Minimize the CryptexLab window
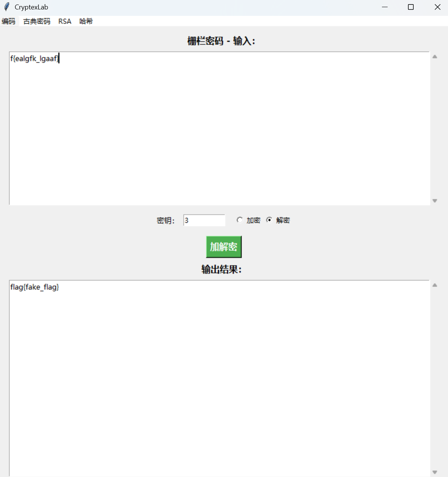The height and width of the screenshot is (477, 448). [385, 7]
